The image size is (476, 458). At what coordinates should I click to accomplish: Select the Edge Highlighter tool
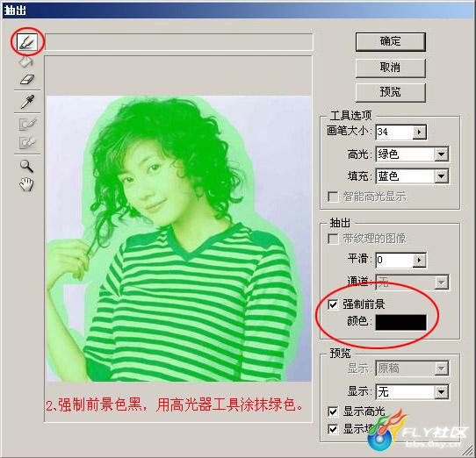tap(27, 42)
